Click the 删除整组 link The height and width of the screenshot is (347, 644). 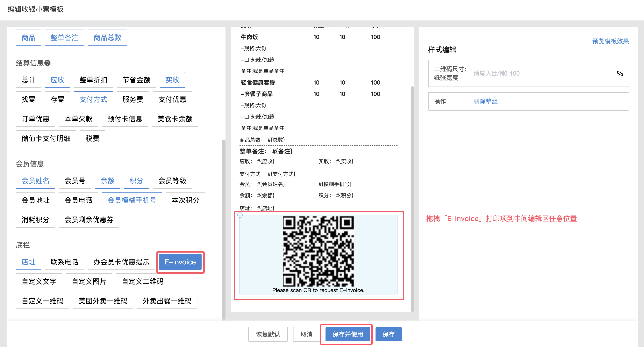pos(485,101)
